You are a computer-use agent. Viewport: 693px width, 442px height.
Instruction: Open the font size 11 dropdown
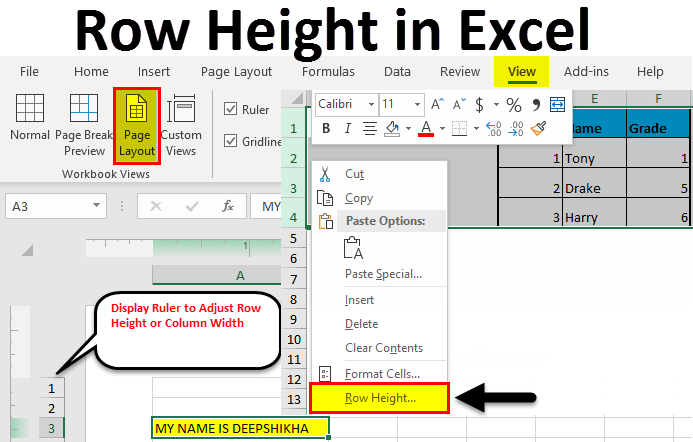[x=417, y=104]
